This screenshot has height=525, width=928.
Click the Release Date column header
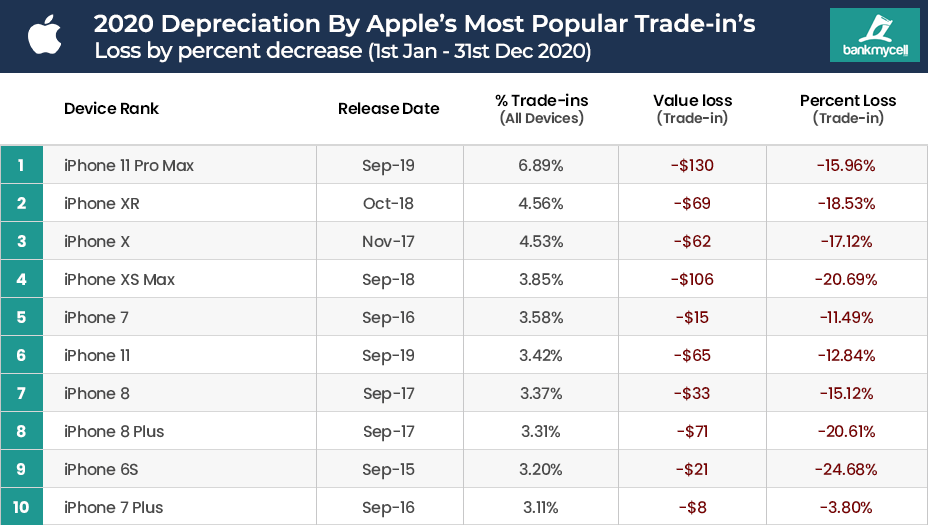tap(388, 109)
